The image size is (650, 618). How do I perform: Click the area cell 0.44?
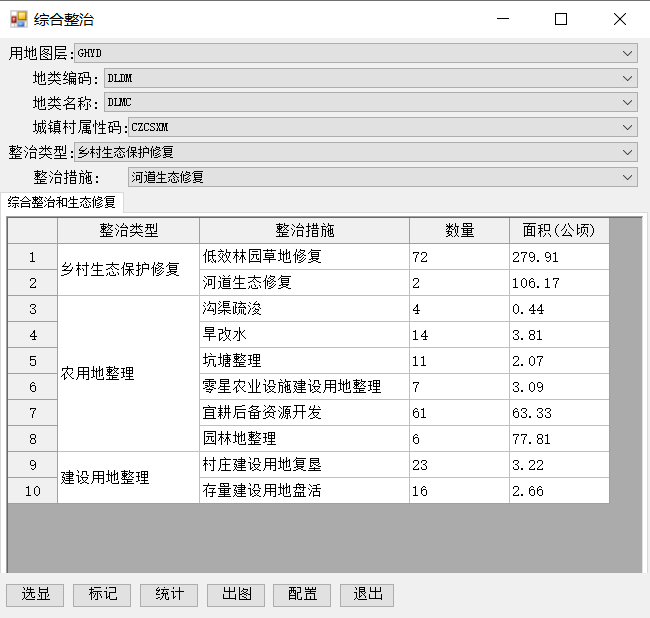tap(559, 309)
